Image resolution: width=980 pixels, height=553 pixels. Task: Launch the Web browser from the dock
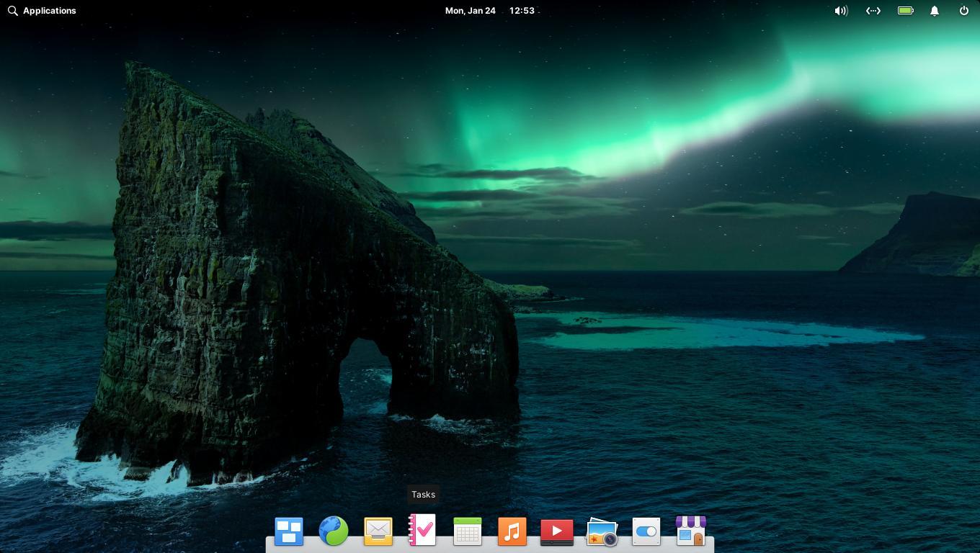[x=334, y=531]
